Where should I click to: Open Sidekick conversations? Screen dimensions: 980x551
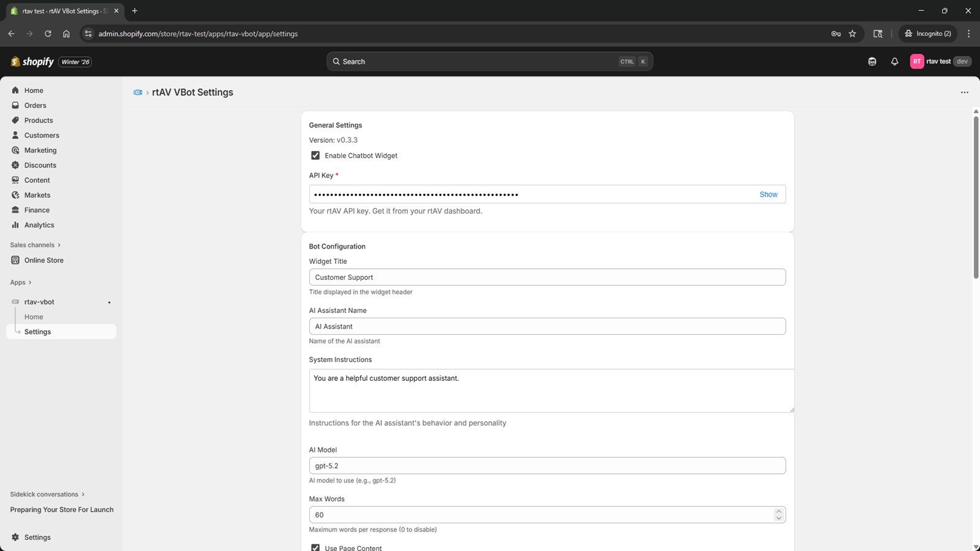[47, 494]
